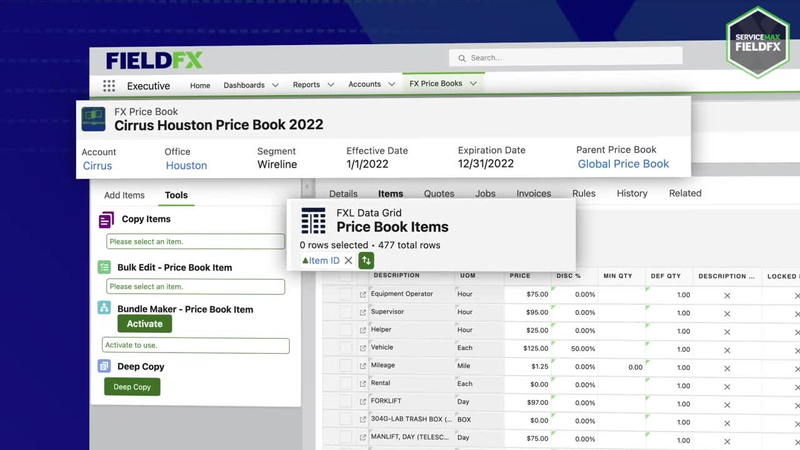Select the FORKLIFT row checkbox
Image resolution: width=800 pixels, height=450 pixels.
pos(346,402)
